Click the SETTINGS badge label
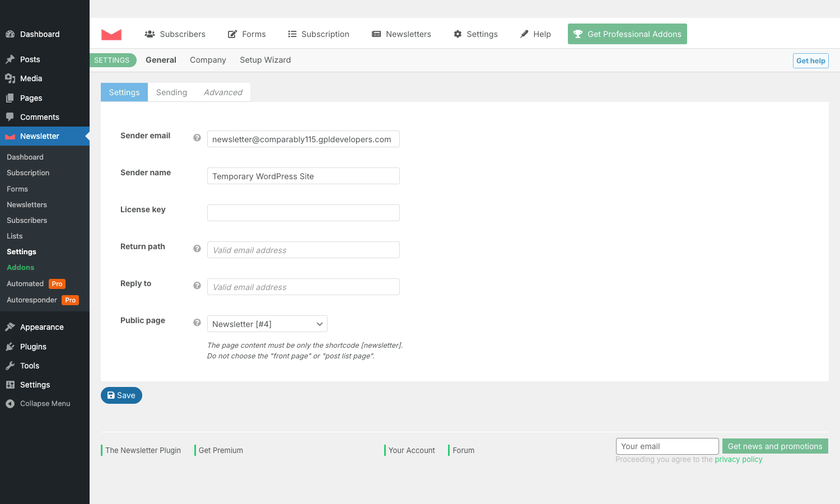The image size is (840, 504). click(x=113, y=60)
